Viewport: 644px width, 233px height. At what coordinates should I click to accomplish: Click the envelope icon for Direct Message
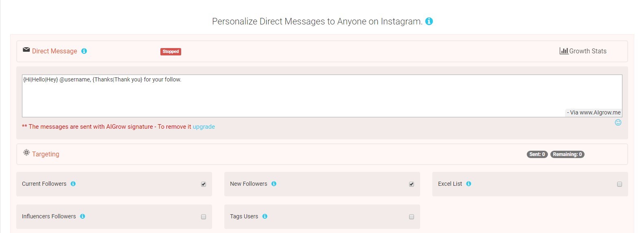(x=26, y=50)
